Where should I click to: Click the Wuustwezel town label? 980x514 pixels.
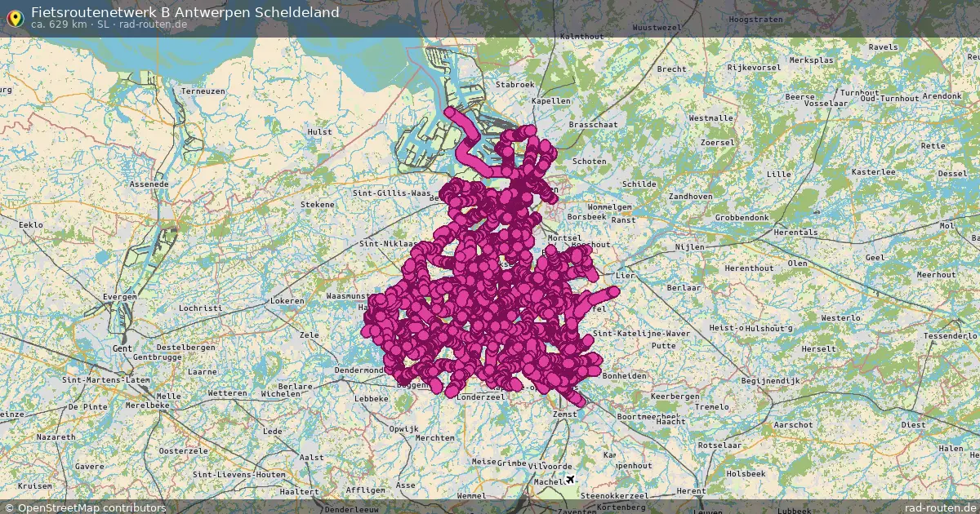[x=657, y=27]
